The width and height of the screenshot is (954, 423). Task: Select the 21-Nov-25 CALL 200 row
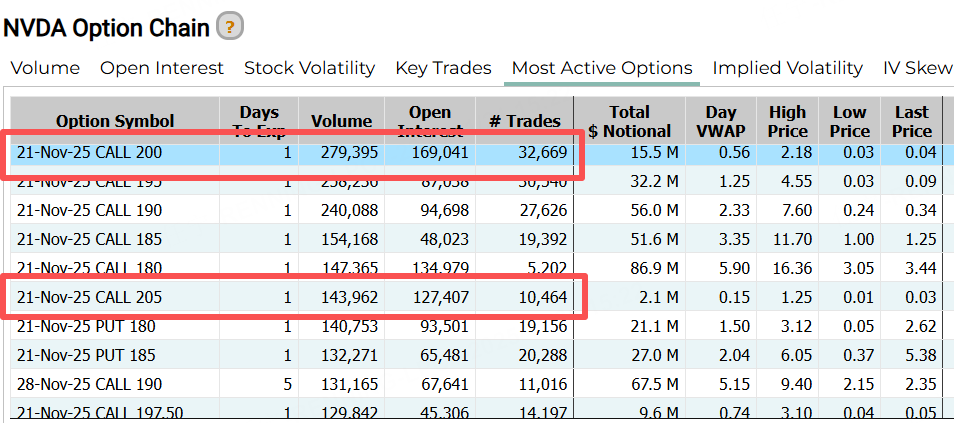[90, 153]
